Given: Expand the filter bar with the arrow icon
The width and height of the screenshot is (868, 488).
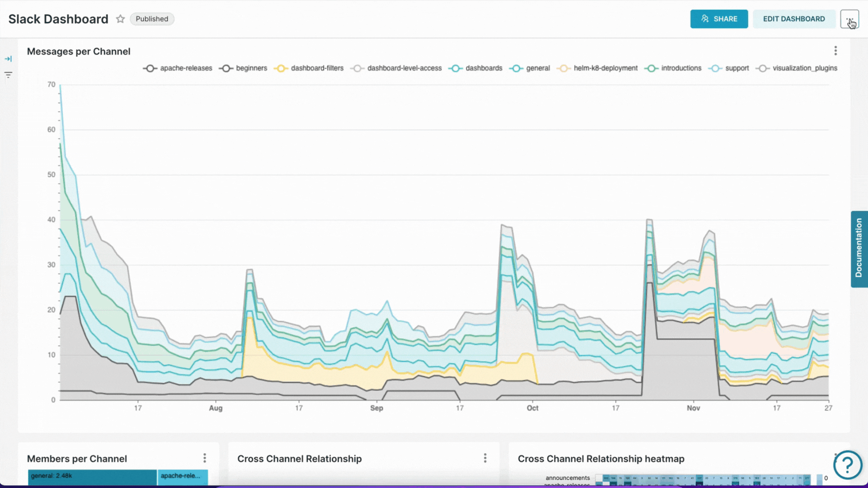Looking at the screenshot, I should pos(9,58).
